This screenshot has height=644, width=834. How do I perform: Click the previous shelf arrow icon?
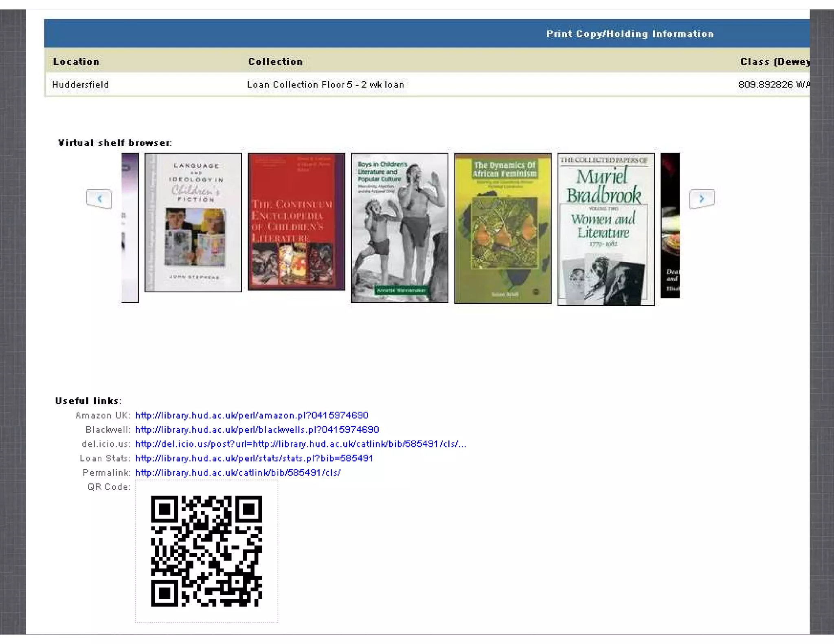tap(99, 199)
